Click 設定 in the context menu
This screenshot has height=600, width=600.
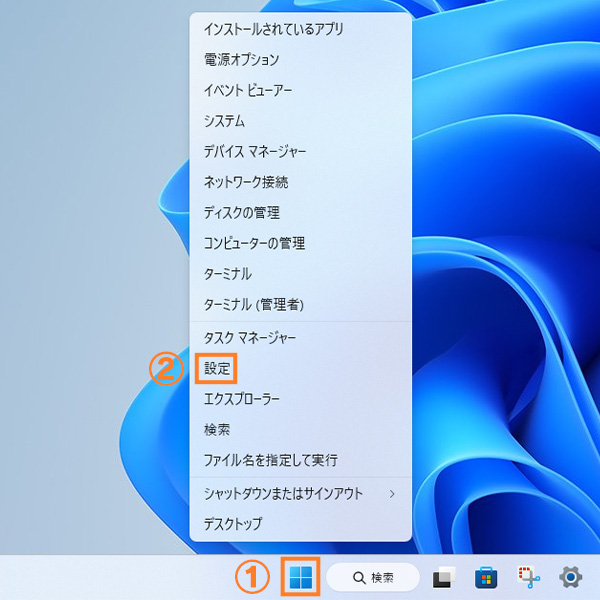pyautogui.click(x=301, y=368)
